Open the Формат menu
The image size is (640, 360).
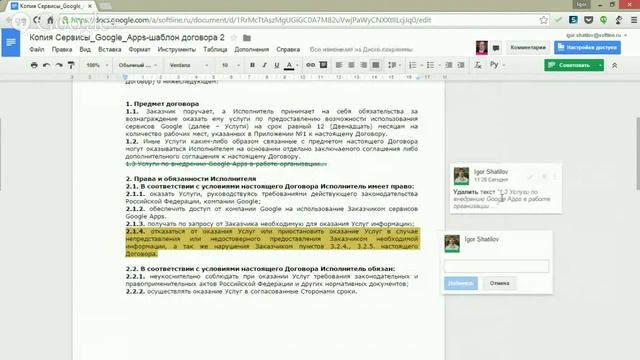(x=140, y=49)
